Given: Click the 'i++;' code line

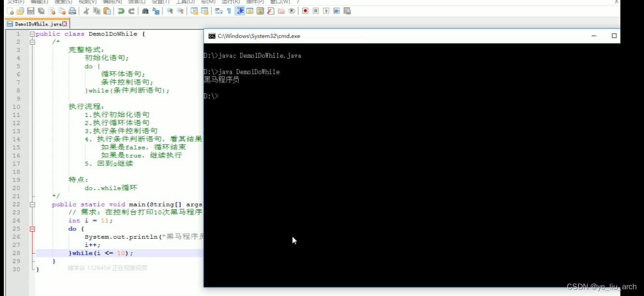Looking at the screenshot, I should (93, 245).
